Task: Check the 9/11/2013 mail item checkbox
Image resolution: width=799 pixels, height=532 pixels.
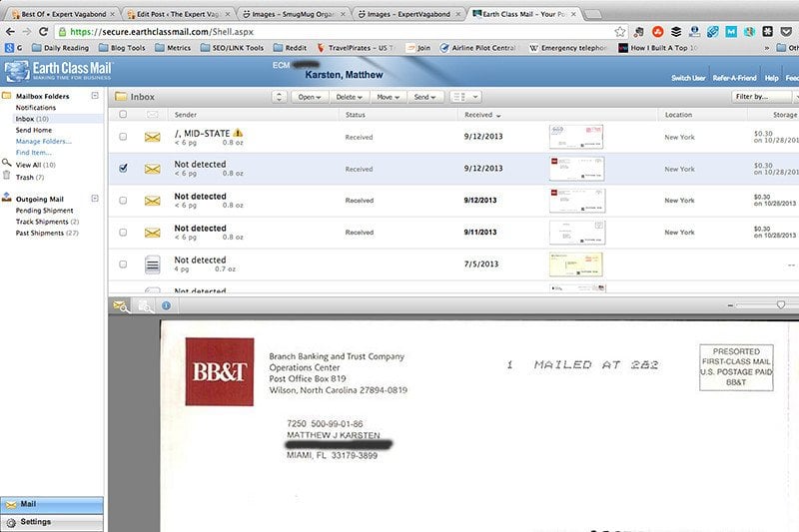Action: coord(123,233)
